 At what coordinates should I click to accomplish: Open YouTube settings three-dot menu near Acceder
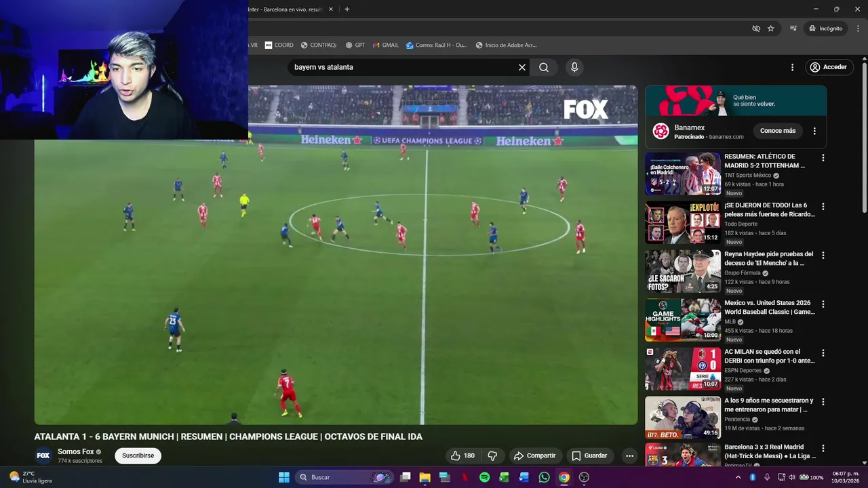coord(792,67)
